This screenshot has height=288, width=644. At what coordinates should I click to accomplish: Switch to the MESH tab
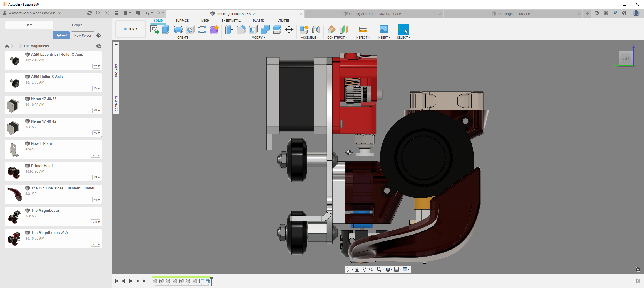pos(205,21)
